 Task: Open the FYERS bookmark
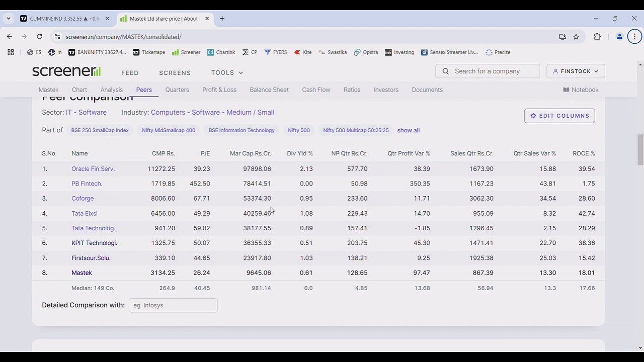276,52
